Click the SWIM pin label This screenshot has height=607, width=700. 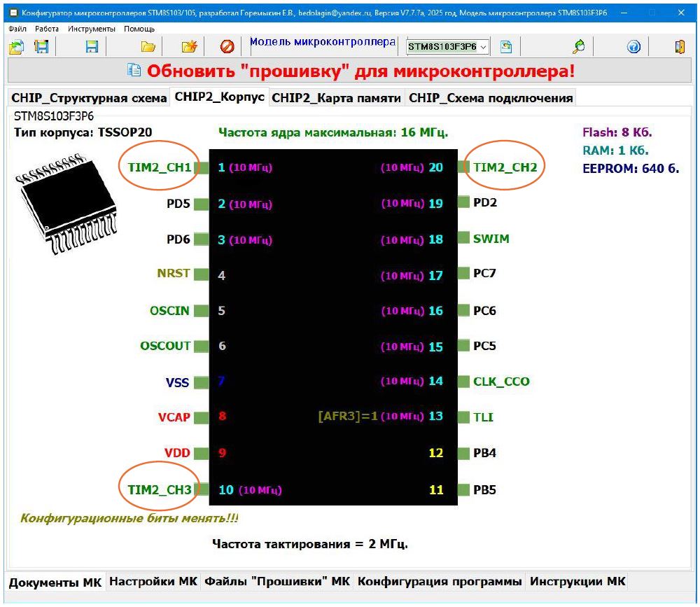[491, 239]
